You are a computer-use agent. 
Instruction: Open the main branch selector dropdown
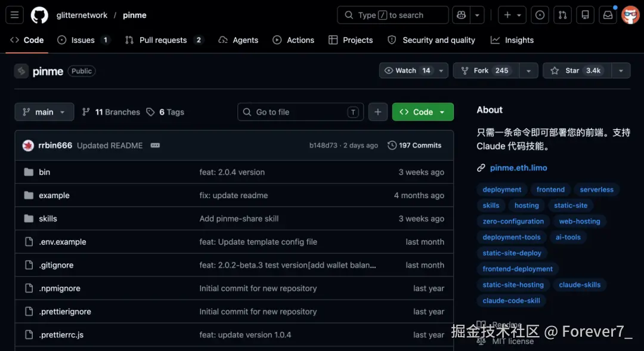(x=44, y=112)
